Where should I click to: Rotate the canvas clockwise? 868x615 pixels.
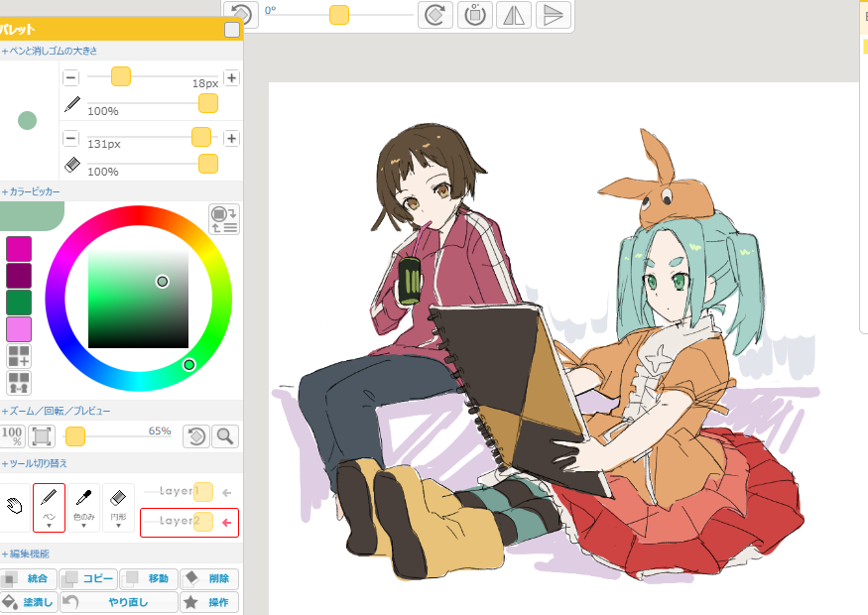pyautogui.click(x=435, y=15)
